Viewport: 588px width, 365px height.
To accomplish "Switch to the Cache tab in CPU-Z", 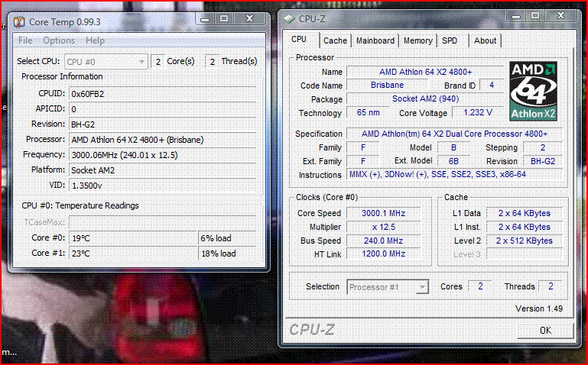I will coord(335,40).
